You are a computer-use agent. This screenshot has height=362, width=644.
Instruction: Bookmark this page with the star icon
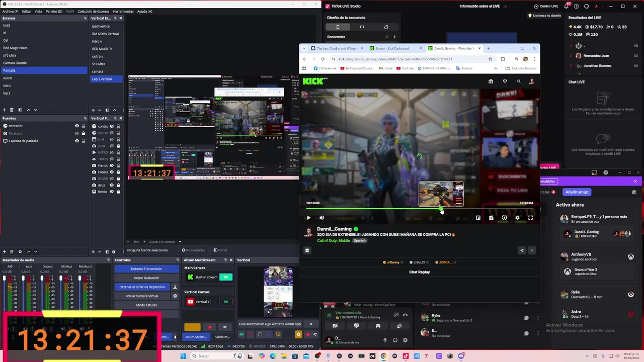(490, 59)
